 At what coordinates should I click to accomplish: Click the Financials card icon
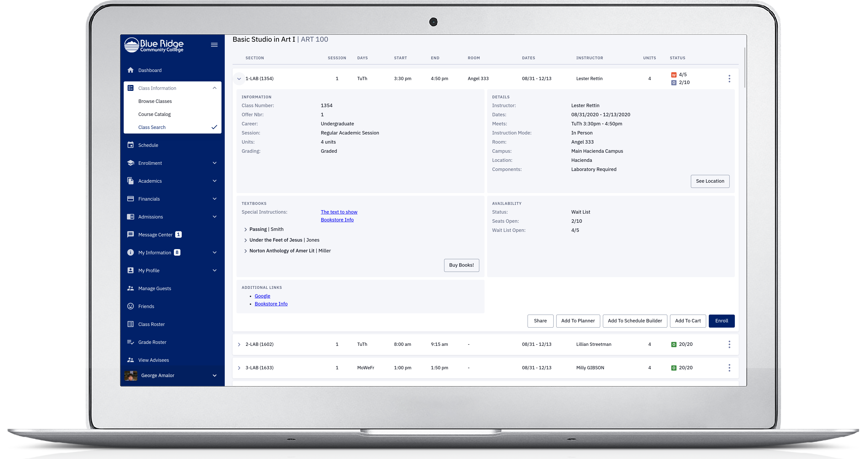tap(130, 199)
